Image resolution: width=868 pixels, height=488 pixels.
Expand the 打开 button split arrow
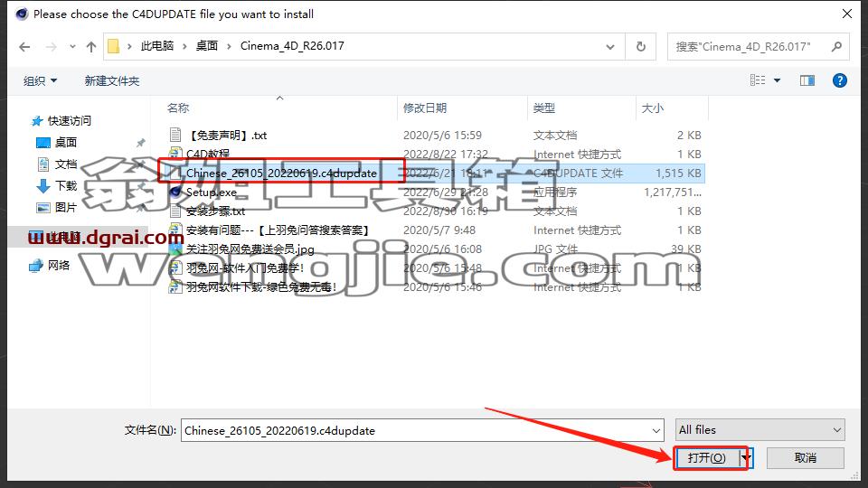pos(746,458)
